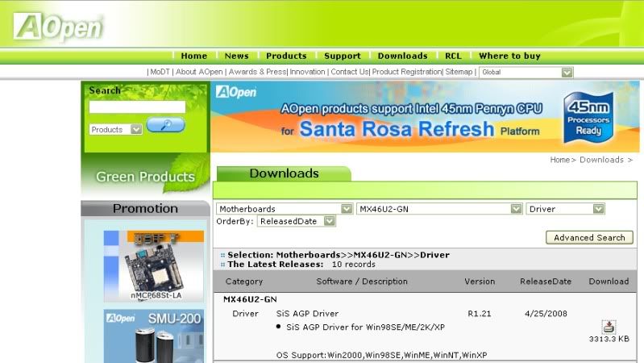This screenshot has width=644, height=363.
Task: Open the Products search scope dropdown
Action: pyautogui.click(x=115, y=130)
